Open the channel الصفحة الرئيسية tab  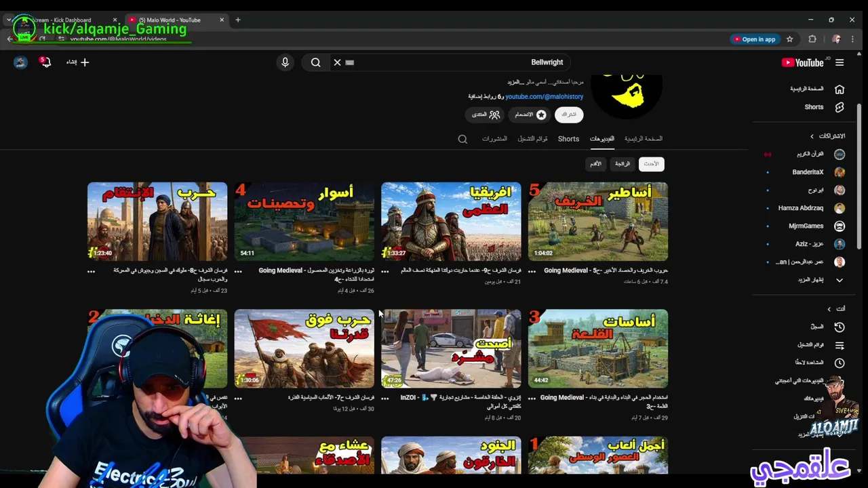[x=644, y=139]
